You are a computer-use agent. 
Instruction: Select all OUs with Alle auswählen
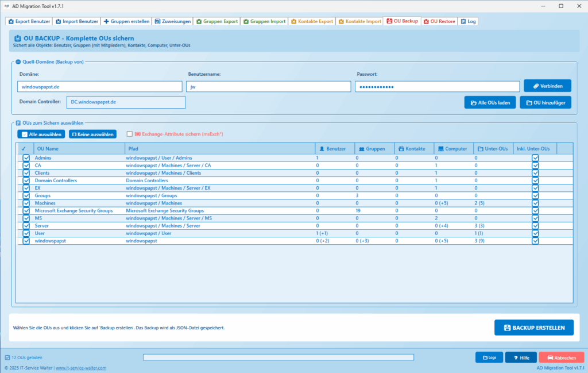pos(41,134)
